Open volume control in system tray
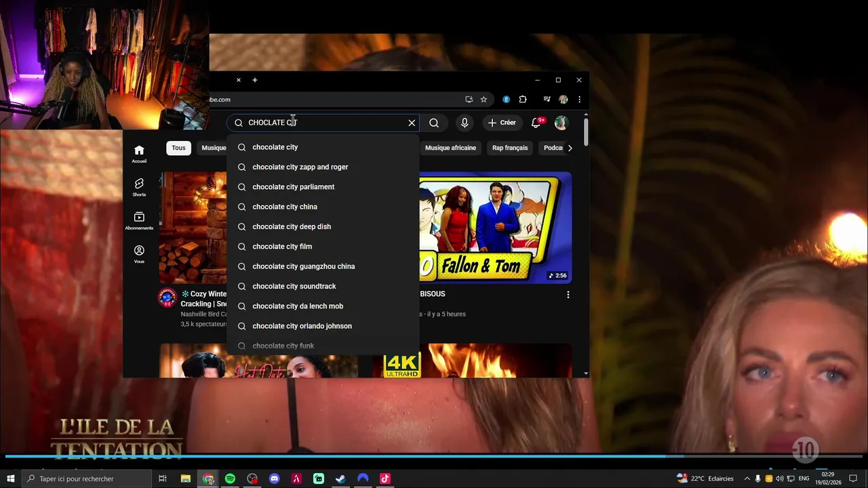 click(x=779, y=479)
